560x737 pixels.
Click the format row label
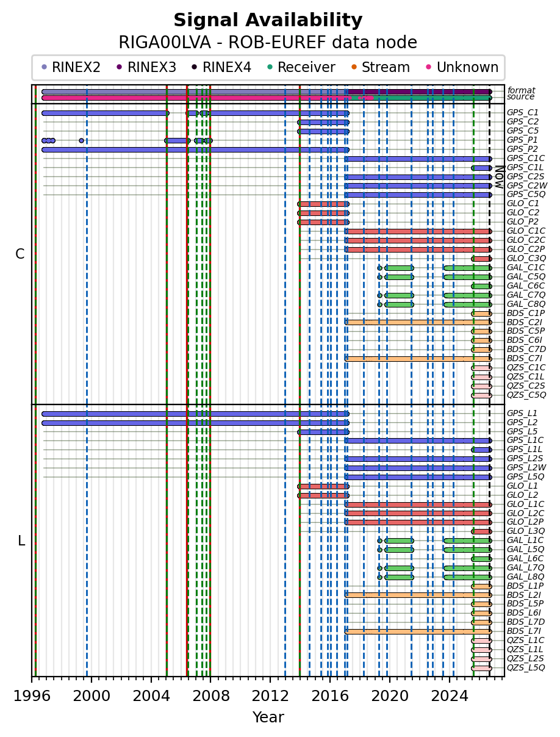pos(521,90)
